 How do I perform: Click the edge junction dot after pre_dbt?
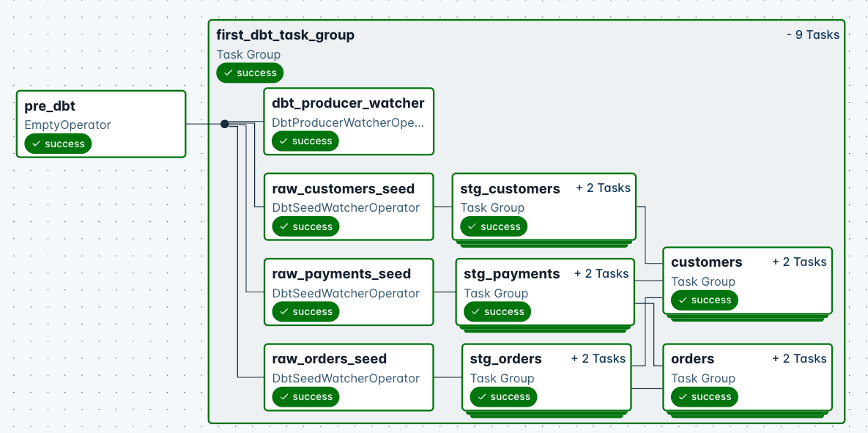(x=224, y=124)
